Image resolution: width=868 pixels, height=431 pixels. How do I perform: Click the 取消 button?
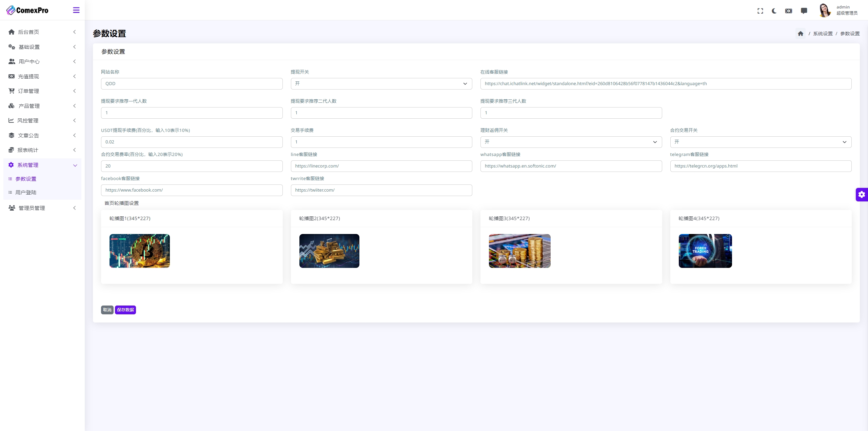(x=107, y=310)
